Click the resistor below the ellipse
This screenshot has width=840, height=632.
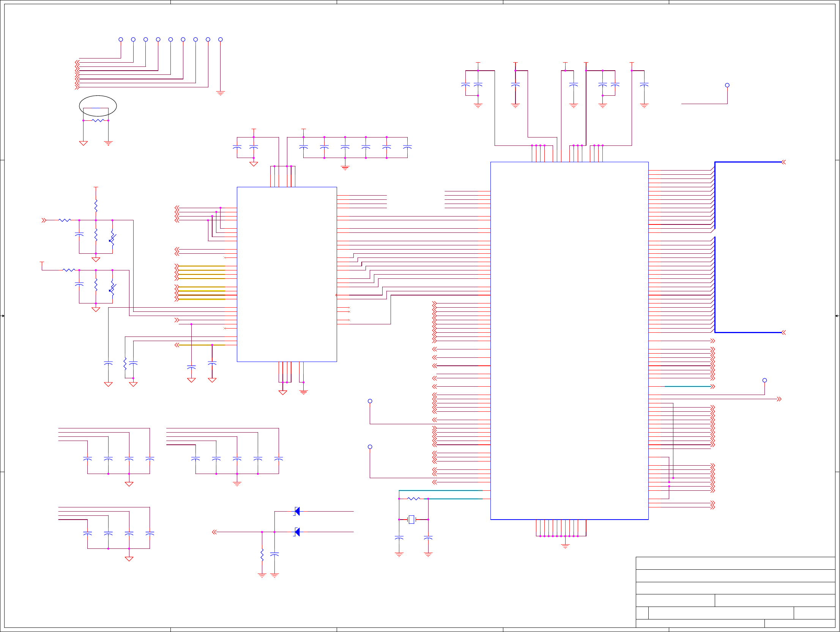pyautogui.click(x=98, y=120)
